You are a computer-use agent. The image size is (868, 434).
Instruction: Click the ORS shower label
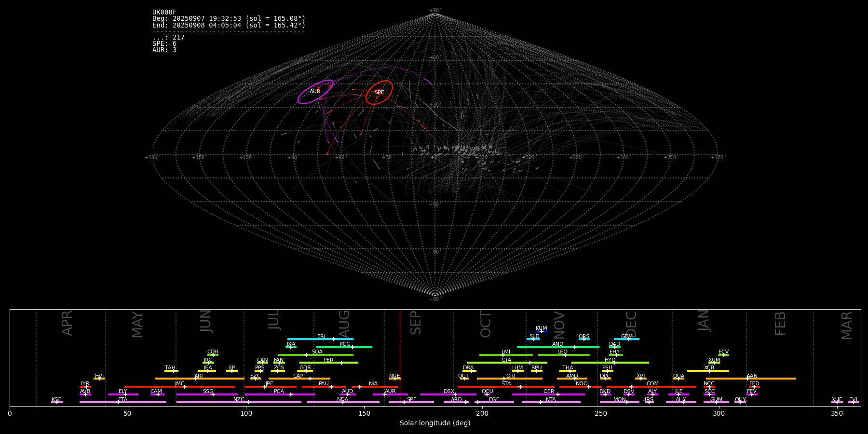tap(584, 337)
